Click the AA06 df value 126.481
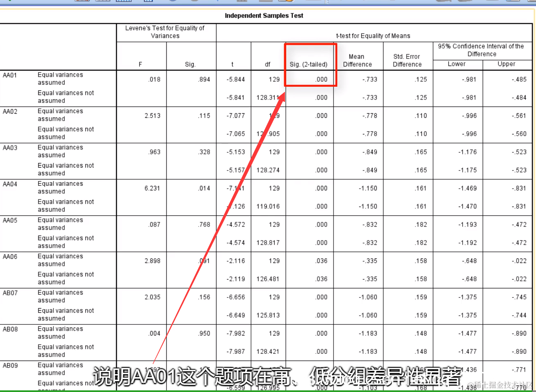Screen dimensions: 536x392 point(268,279)
